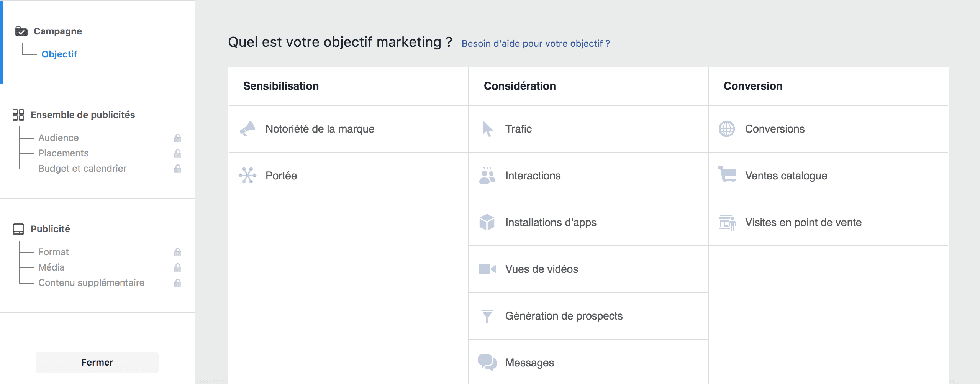Click the Conversions globe icon
The image size is (980, 384).
(x=727, y=129)
